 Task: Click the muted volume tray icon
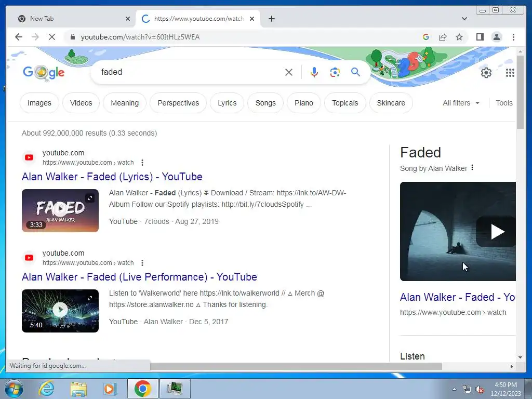click(480, 390)
